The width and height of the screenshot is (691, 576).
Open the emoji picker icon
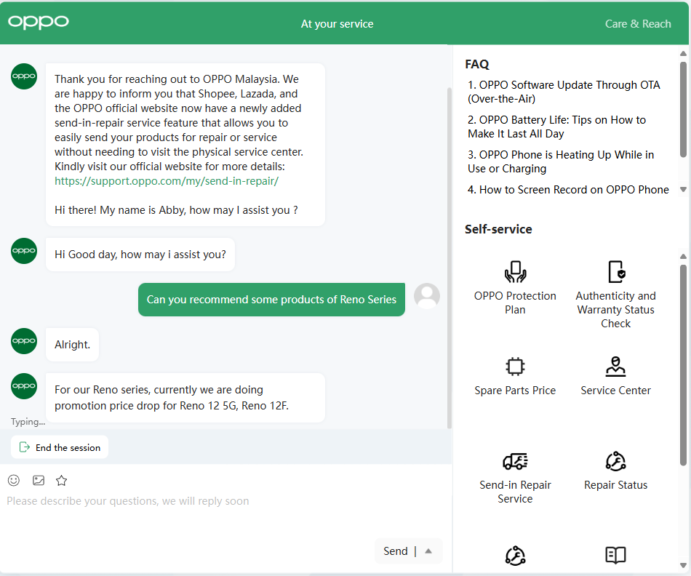tap(14, 480)
